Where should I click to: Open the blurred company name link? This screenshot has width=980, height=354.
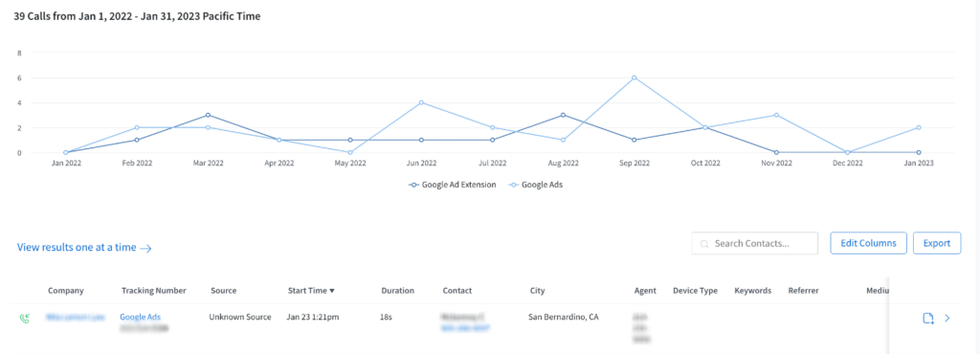77,317
